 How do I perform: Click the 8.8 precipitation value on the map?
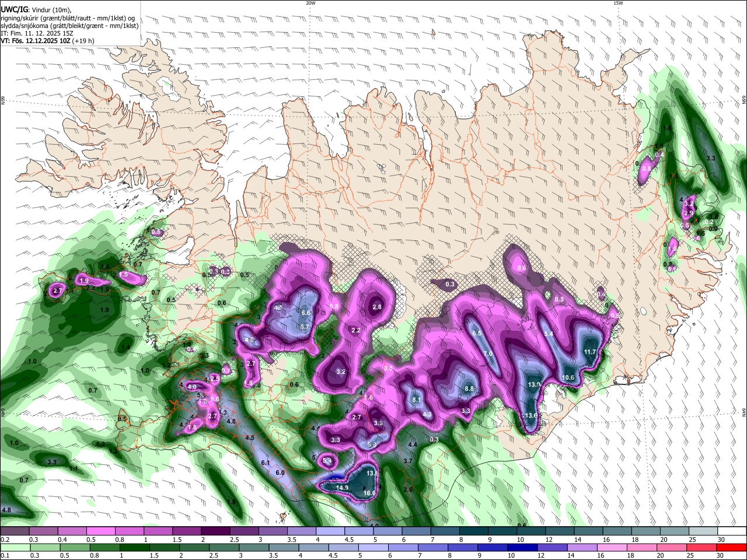coord(469,388)
